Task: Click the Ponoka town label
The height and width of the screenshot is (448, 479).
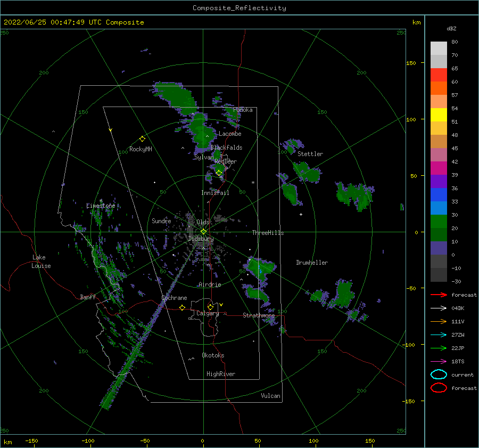Action: tap(243, 110)
